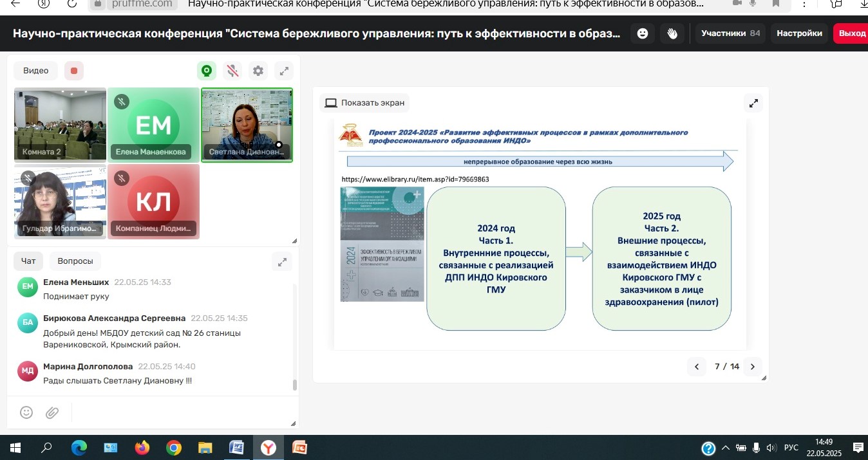Expand the chat panel

pyautogui.click(x=282, y=262)
